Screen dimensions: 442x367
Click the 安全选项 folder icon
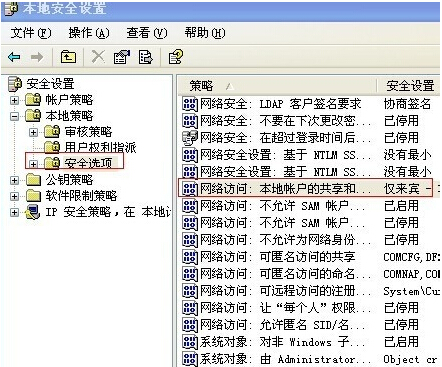(x=52, y=163)
